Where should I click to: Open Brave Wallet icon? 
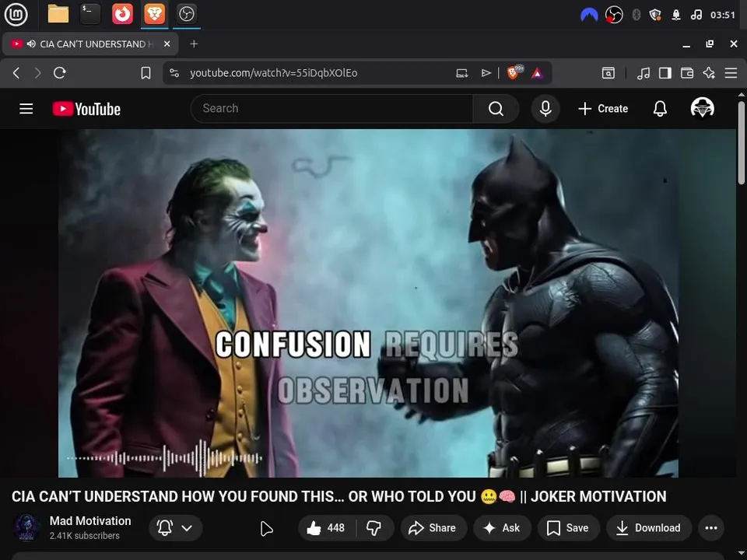(x=687, y=73)
